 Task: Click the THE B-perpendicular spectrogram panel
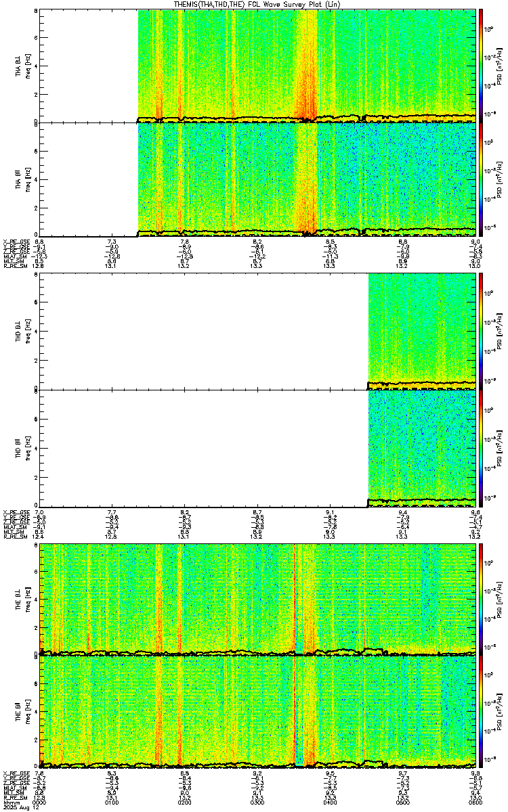[x=257, y=599]
